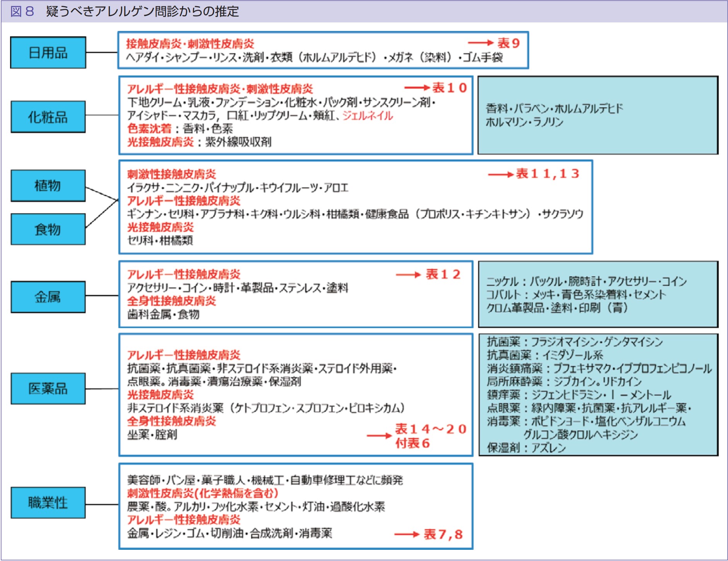Follow the 表11,13 reference

(548, 174)
